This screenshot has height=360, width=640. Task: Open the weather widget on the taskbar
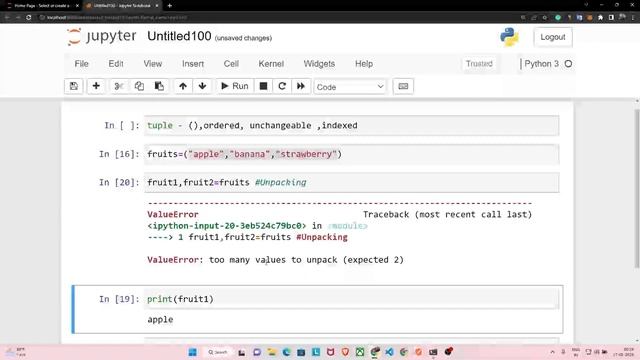click(x=16, y=352)
